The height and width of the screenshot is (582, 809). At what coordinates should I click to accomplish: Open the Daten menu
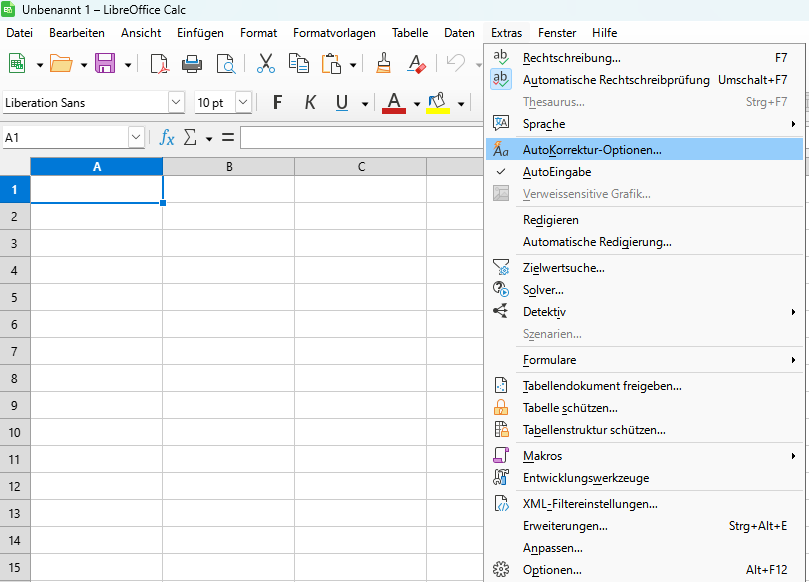(459, 33)
